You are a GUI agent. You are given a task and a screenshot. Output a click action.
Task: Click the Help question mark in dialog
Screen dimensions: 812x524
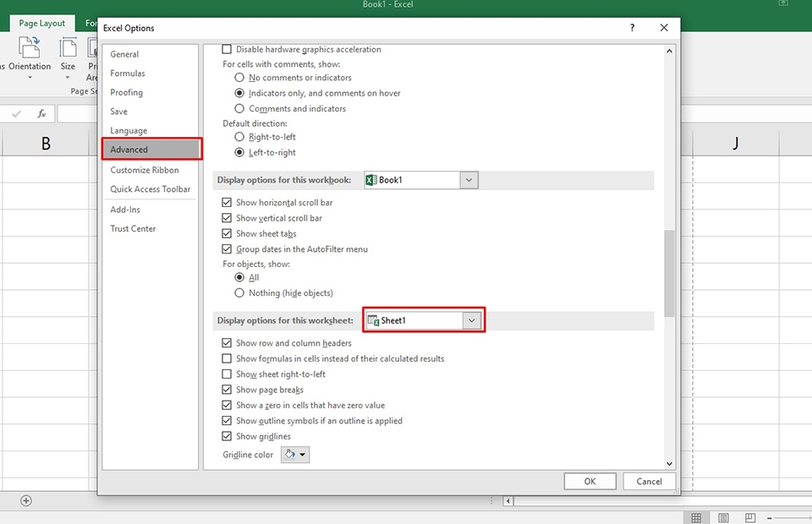click(633, 27)
